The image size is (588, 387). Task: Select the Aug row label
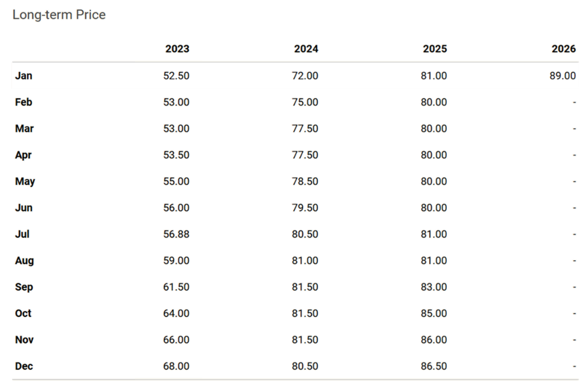pos(25,261)
